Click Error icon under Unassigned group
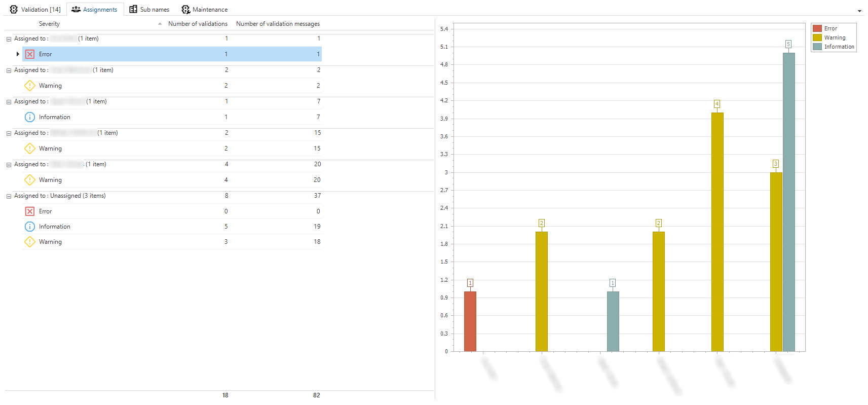This screenshot has width=868, height=405. click(30, 211)
